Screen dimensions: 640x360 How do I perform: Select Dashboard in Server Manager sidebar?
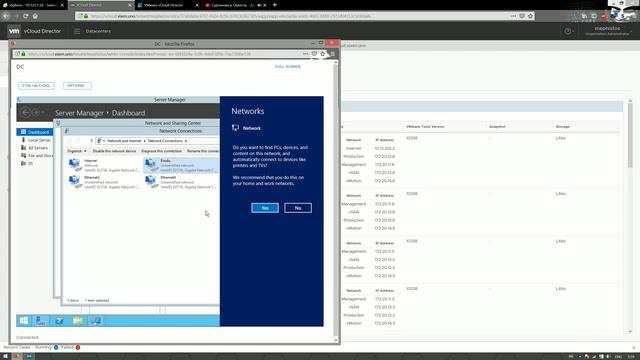(35, 132)
